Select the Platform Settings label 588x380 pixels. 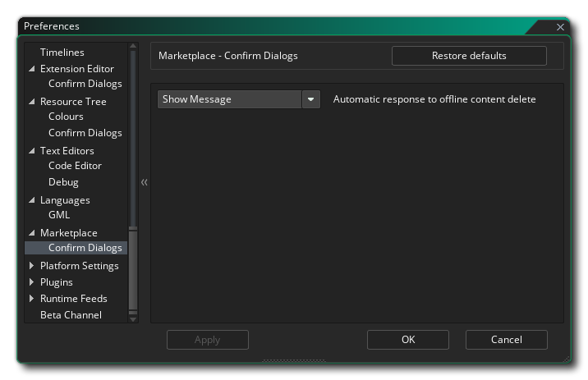pyautogui.click(x=80, y=266)
